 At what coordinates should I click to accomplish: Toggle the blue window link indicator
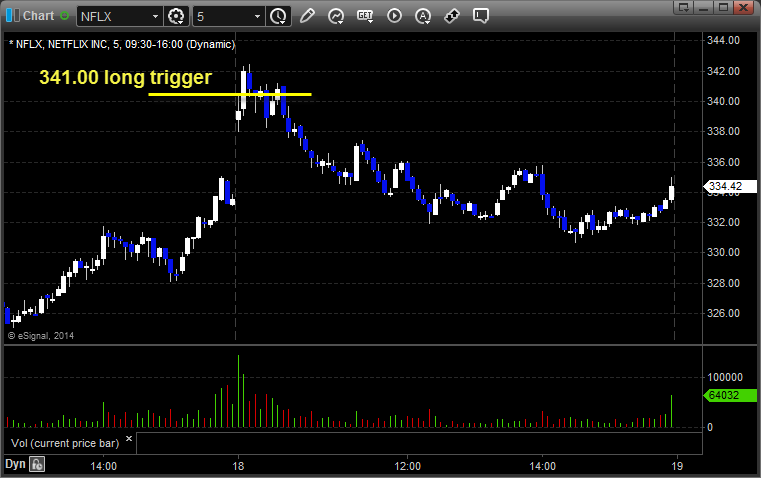click(x=13, y=16)
